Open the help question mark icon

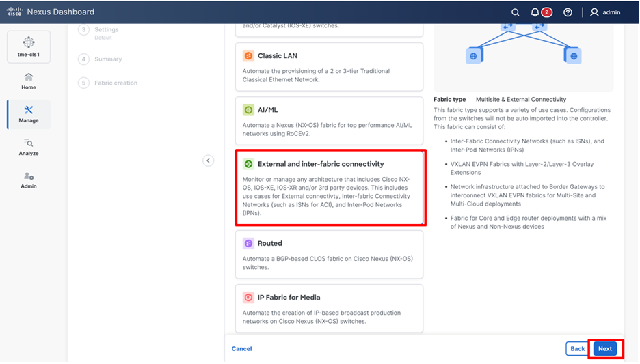(568, 12)
